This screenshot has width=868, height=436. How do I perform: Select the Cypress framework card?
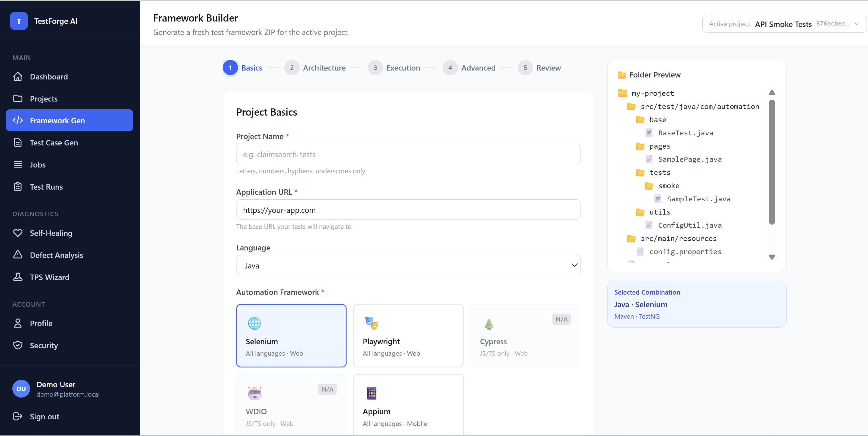(x=525, y=336)
